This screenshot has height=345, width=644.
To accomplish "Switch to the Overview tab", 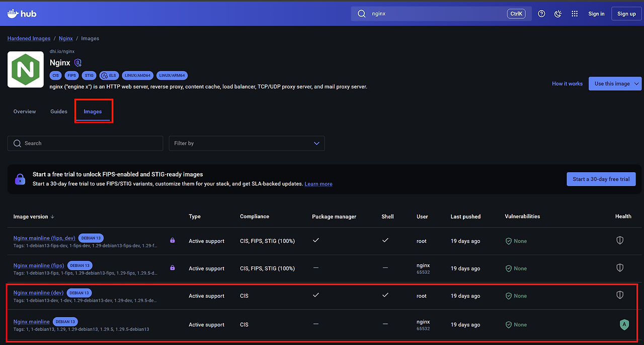I will pos(25,111).
